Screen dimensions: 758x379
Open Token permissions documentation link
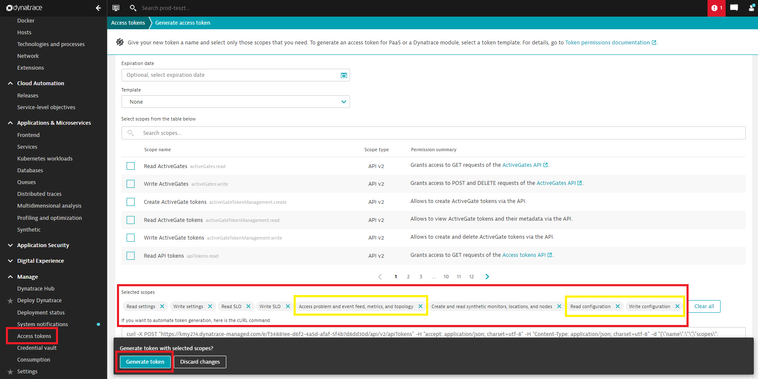coord(611,43)
